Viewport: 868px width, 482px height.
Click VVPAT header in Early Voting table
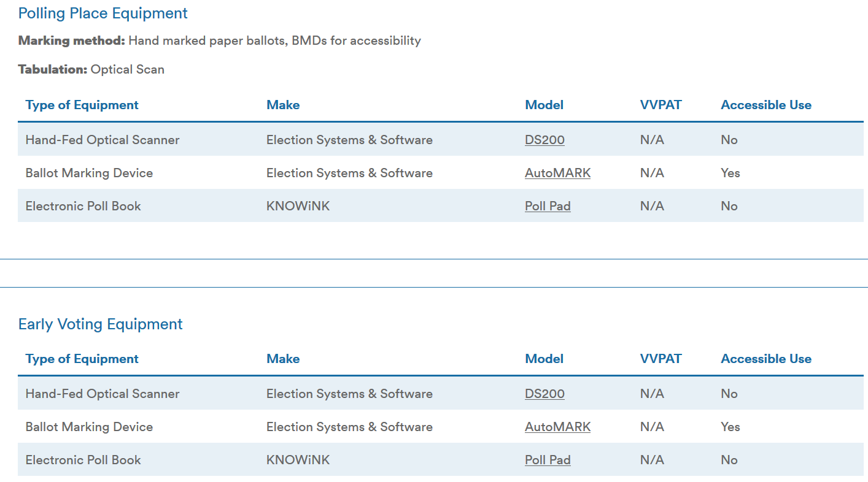pyautogui.click(x=661, y=359)
